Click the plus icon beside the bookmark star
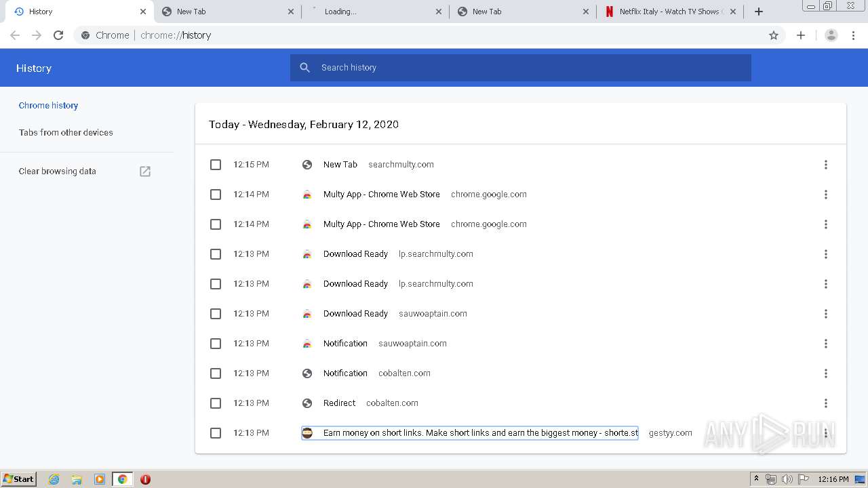Viewport: 868px width, 488px height. pyautogui.click(x=801, y=35)
